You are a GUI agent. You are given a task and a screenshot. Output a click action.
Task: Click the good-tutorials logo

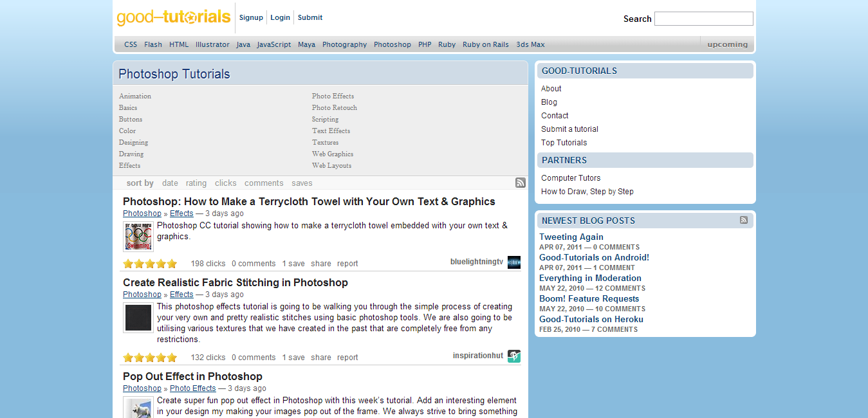tap(174, 17)
